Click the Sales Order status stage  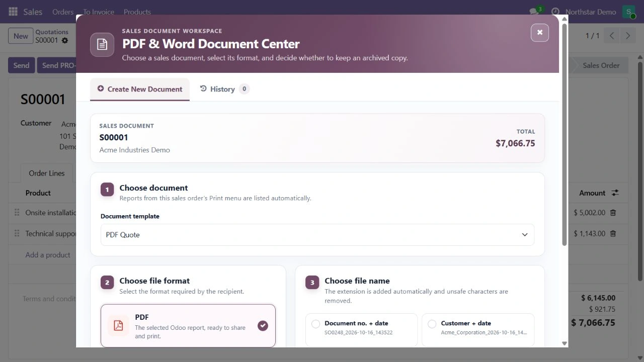pos(601,65)
